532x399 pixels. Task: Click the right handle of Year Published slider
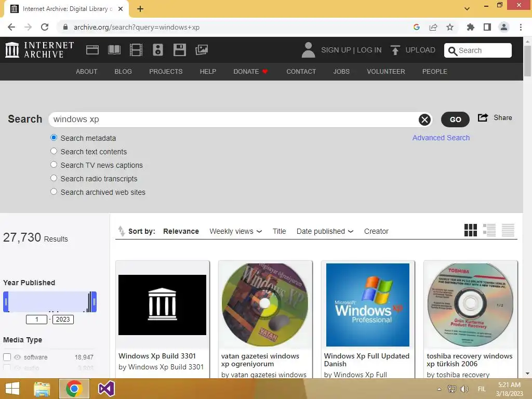pos(94,302)
